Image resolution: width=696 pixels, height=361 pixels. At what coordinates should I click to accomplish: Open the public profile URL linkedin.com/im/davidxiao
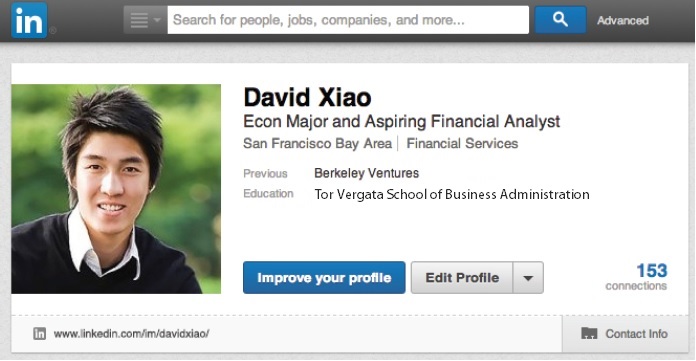[x=131, y=333]
